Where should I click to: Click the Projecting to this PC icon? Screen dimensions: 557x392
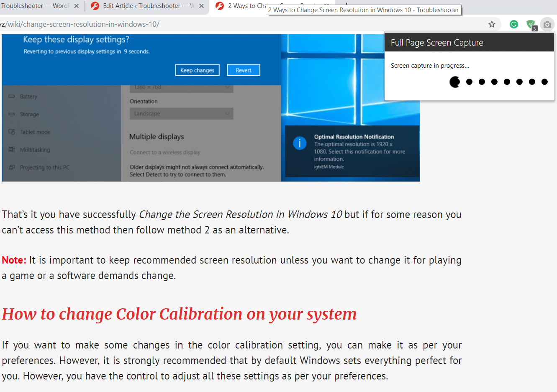pyautogui.click(x=12, y=167)
